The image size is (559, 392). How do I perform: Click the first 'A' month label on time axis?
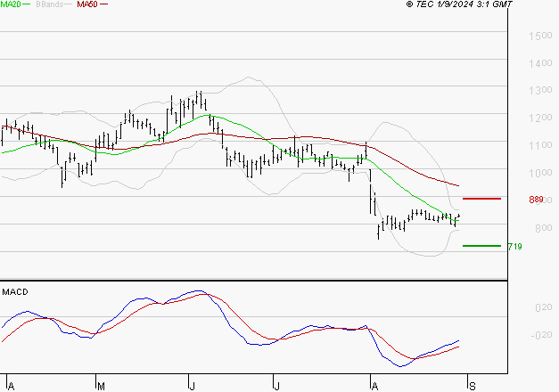point(11,386)
